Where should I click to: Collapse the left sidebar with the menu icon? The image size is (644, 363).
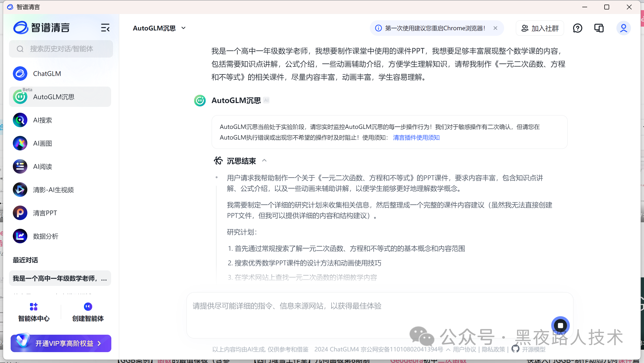[x=105, y=28]
